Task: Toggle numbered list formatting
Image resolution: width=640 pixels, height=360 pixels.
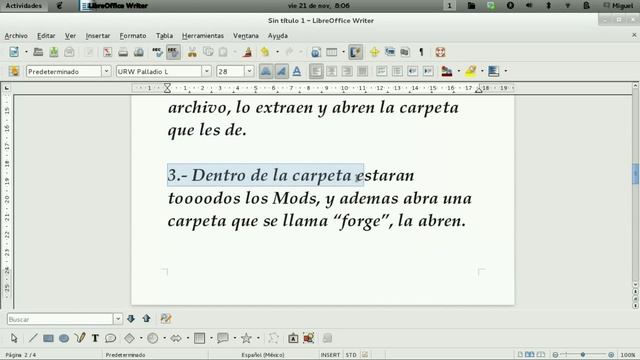Action: pos(381,71)
